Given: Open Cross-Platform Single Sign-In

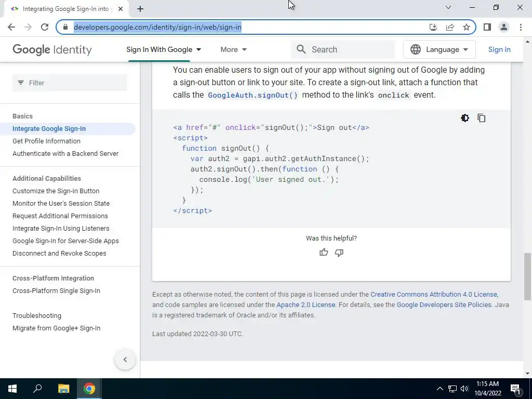Looking at the screenshot, I should pos(56,291).
